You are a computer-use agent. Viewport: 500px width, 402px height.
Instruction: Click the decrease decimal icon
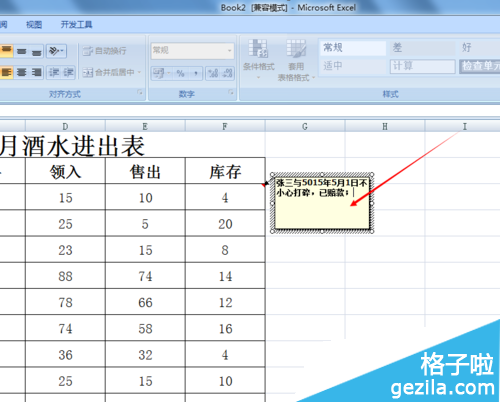coord(227,73)
